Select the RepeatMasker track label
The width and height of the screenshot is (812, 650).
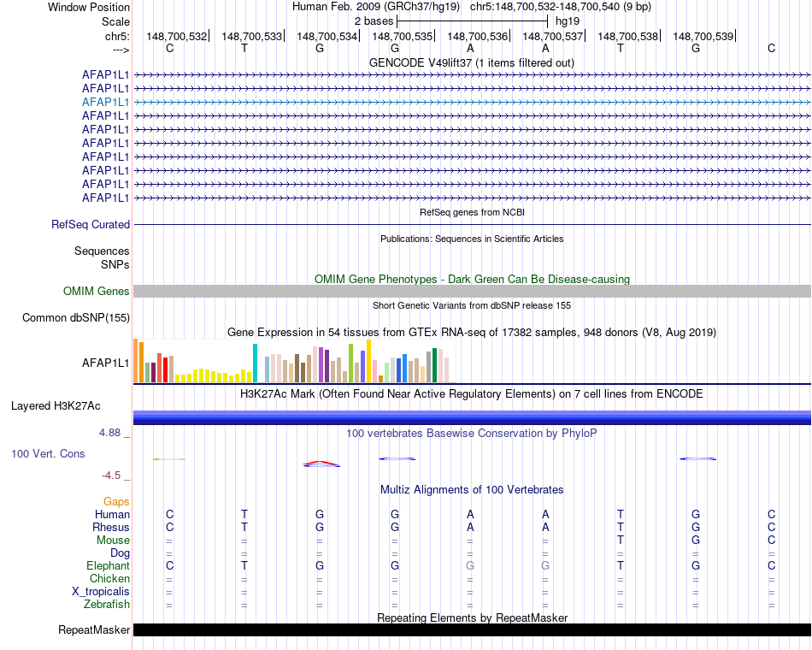[x=93, y=630]
